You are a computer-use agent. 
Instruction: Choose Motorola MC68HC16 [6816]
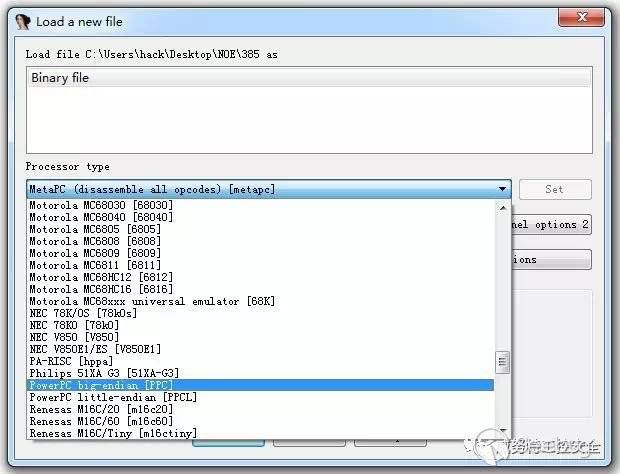tap(261, 289)
